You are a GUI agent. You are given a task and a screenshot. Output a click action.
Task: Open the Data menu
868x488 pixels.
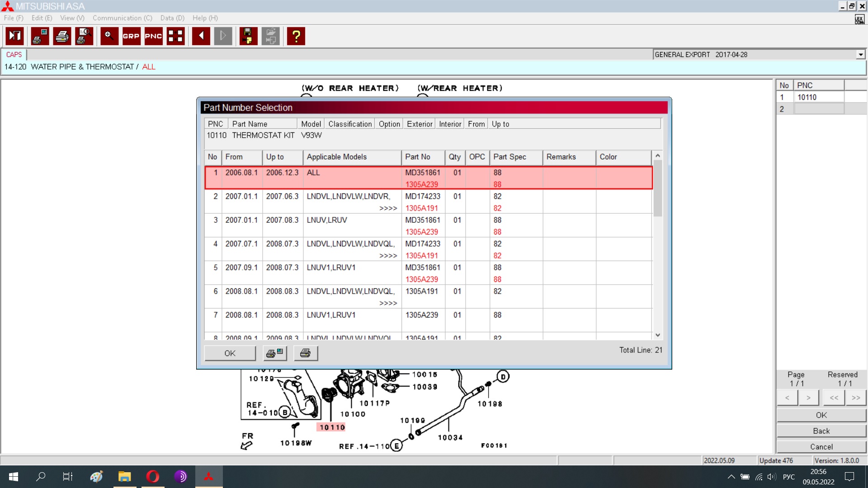coord(172,18)
